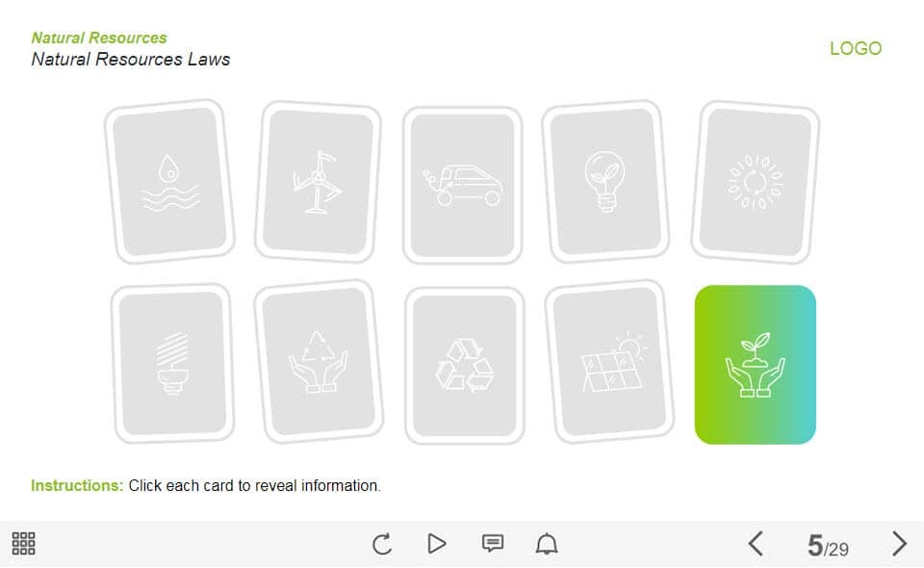Go to the previous slide arrow

pos(756,543)
